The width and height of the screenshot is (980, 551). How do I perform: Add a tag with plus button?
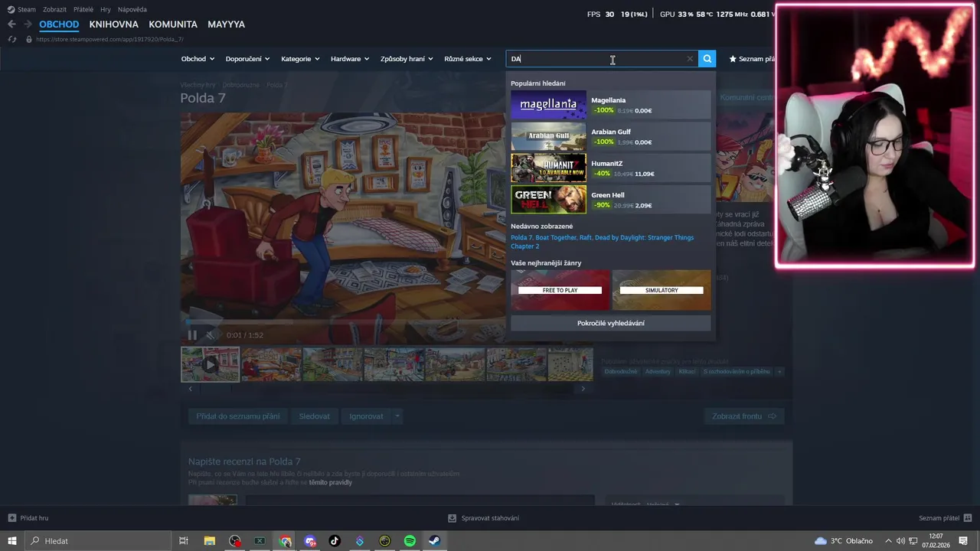779,371
